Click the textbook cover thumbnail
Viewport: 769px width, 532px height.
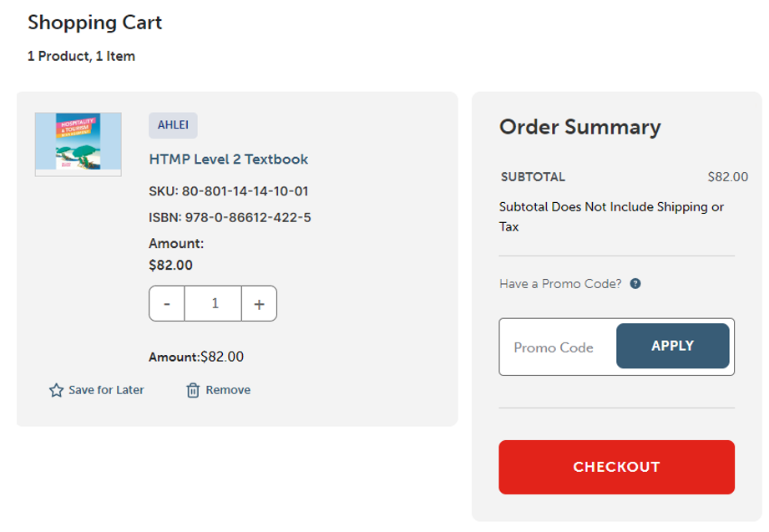78,144
